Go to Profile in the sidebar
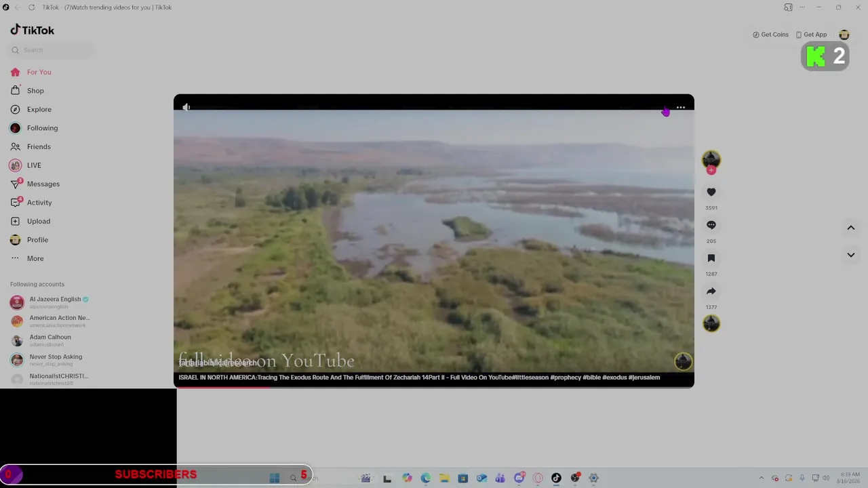The width and height of the screenshot is (868, 488). coord(29,240)
